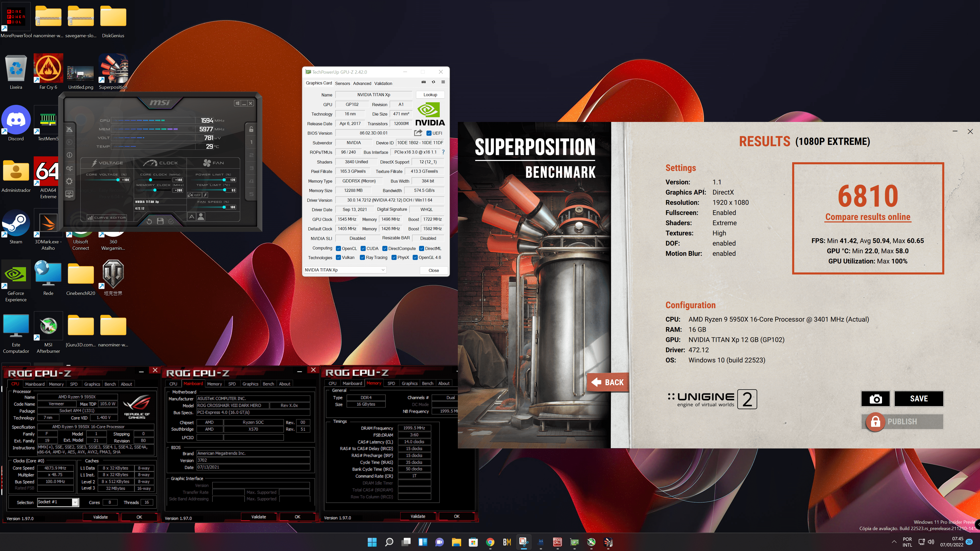
Task: Click SAVE in Superposition results
Action: 919,399
